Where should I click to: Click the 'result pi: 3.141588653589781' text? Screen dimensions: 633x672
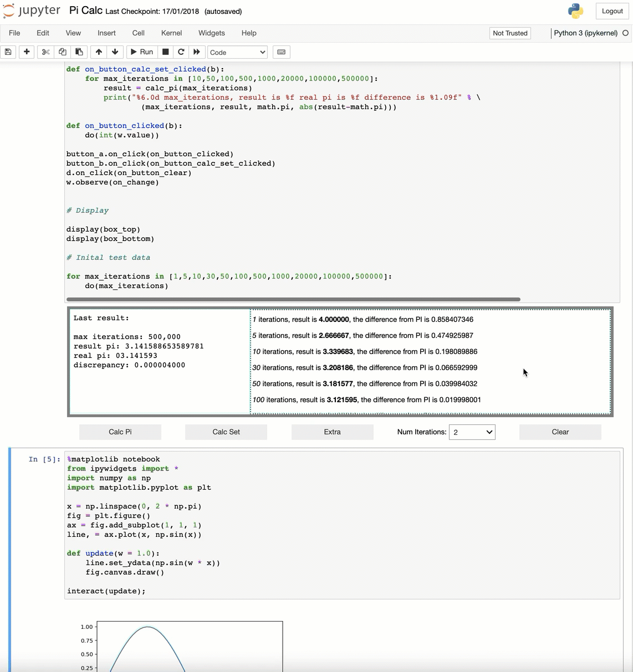139,346
